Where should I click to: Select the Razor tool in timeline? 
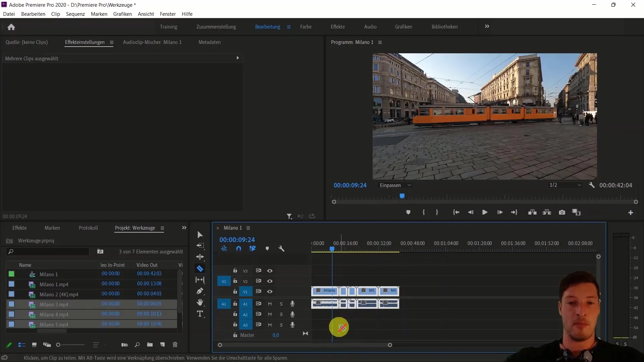coord(200,269)
